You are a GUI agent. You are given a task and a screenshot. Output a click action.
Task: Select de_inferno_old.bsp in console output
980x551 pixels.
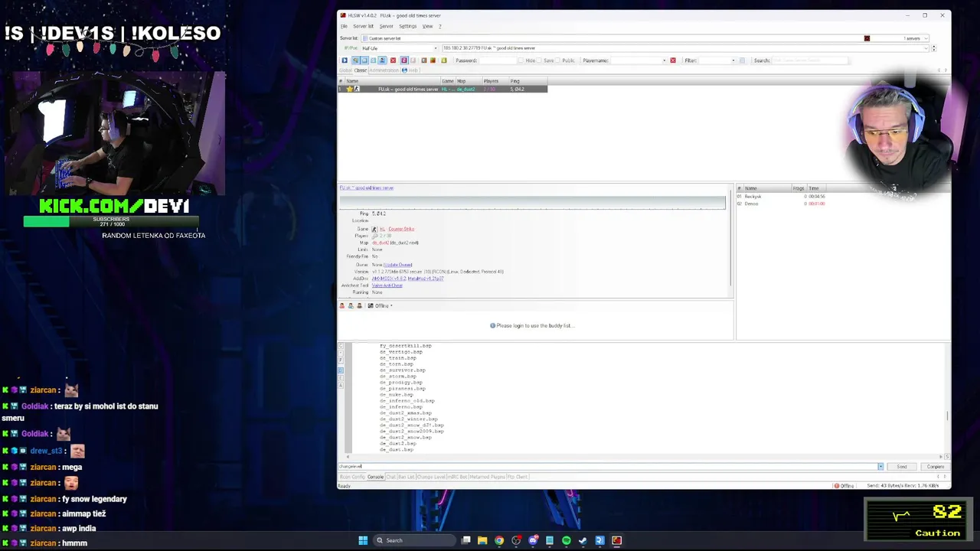coord(407,400)
